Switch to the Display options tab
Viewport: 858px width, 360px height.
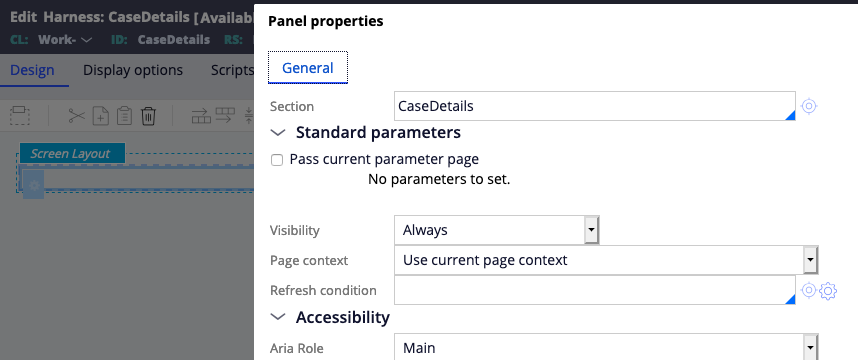point(133,70)
